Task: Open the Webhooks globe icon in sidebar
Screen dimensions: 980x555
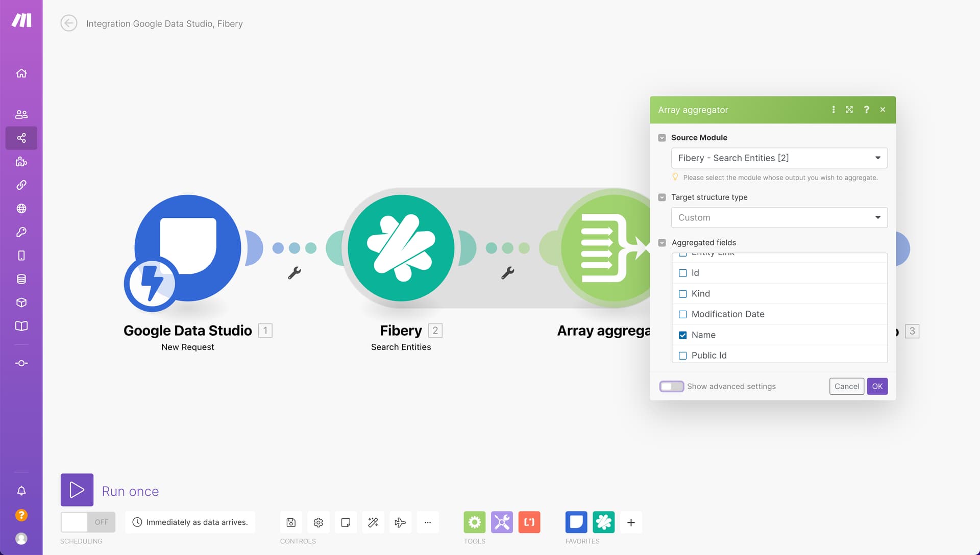Action: coord(21,209)
